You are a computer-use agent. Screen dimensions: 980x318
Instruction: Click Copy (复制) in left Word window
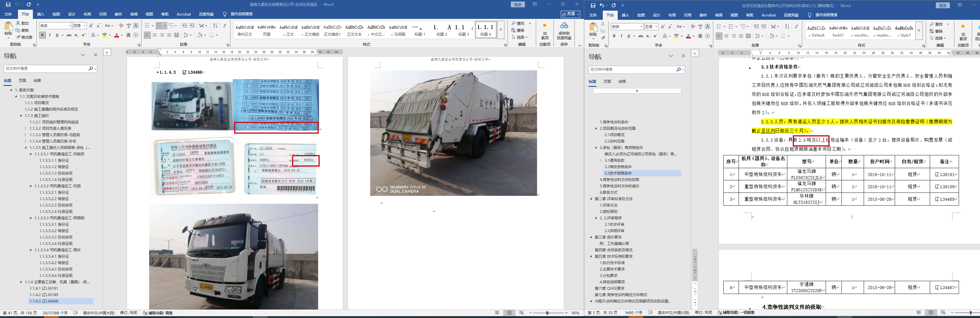23,30
